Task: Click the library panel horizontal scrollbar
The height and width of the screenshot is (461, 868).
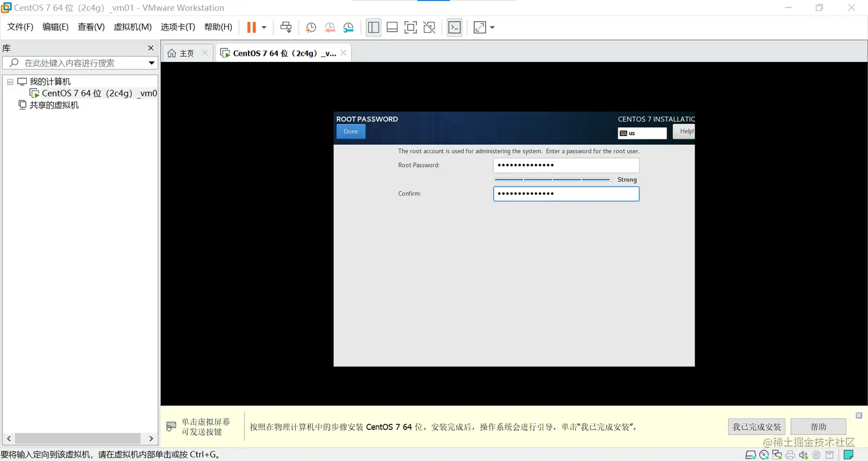Action: point(79,439)
